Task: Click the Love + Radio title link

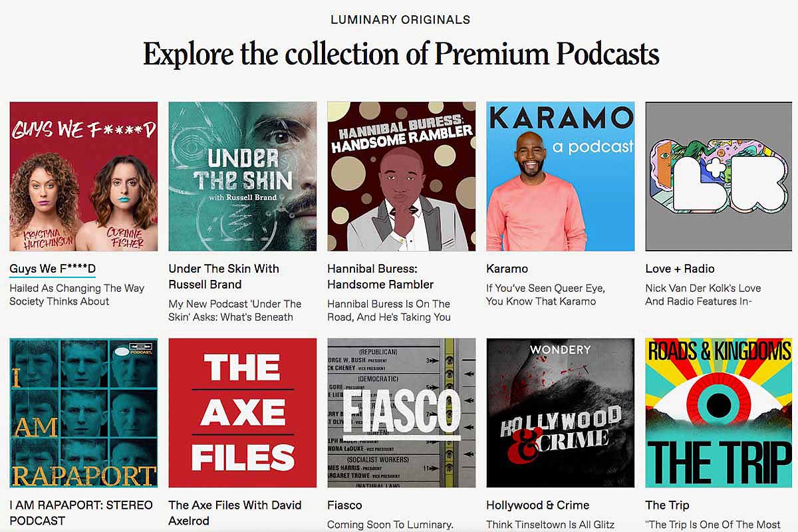Action: click(680, 269)
